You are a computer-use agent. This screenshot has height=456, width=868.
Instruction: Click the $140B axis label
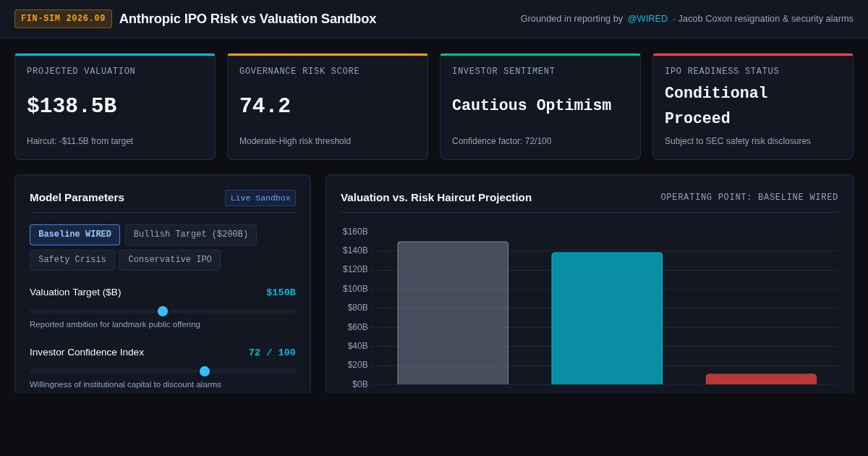(x=355, y=250)
